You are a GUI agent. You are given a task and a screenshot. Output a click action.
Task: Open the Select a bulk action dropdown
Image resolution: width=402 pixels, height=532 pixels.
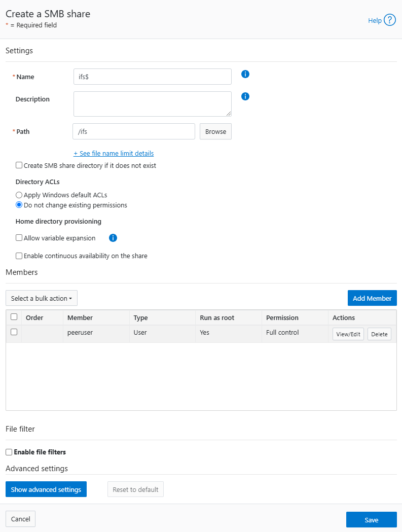coord(41,298)
